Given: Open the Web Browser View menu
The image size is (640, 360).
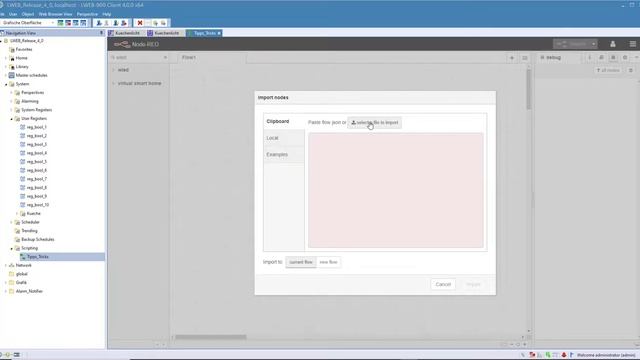Looking at the screenshot, I should click(55, 14).
